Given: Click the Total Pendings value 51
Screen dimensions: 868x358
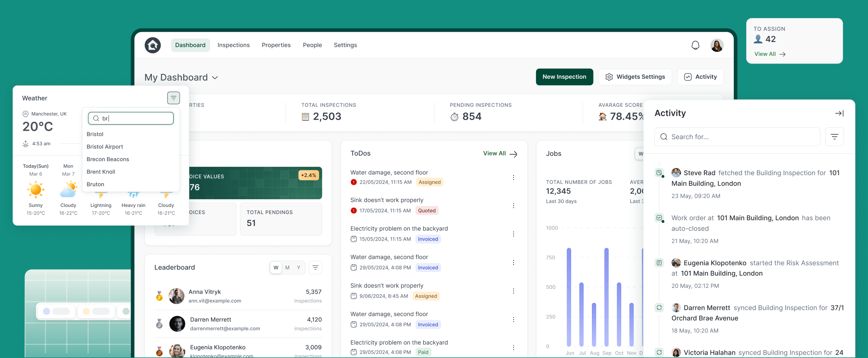Looking at the screenshot, I should coord(251,223).
